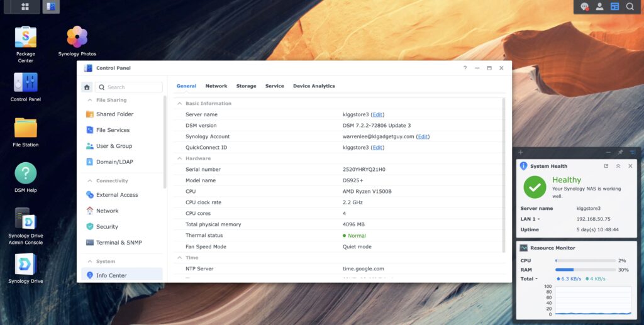Switch to the Device Analytics tab
Screen dimensions: 644x325
click(x=314, y=86)
